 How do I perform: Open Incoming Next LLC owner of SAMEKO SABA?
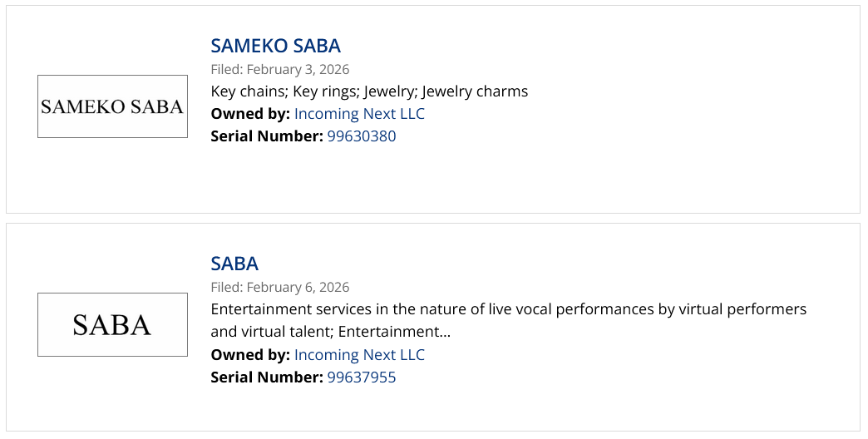pos(359,114)
